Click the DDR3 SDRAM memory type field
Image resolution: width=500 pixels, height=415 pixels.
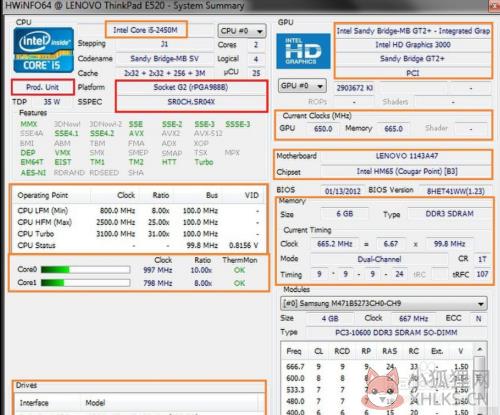coord(449,214)
